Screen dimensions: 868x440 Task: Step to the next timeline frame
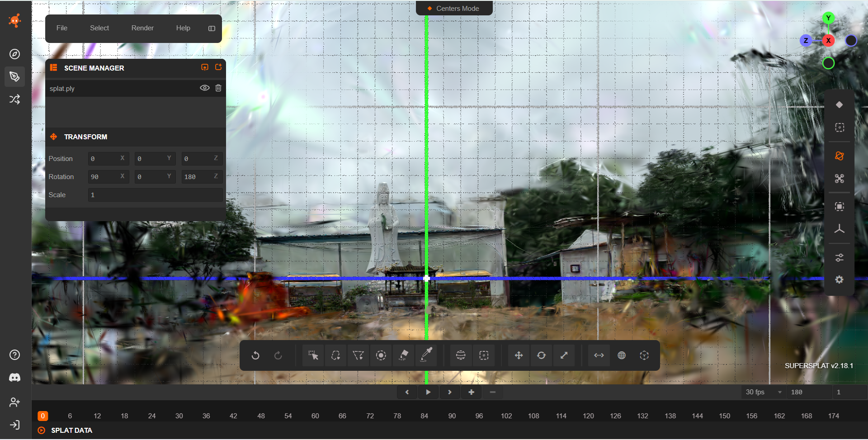click(x=450, y=392)
